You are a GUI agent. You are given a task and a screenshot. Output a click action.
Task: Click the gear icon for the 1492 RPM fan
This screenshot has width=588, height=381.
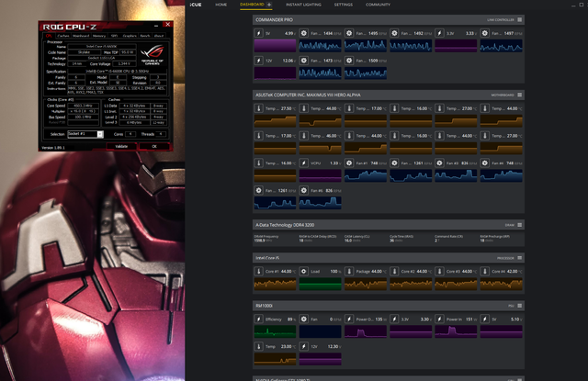394,33
